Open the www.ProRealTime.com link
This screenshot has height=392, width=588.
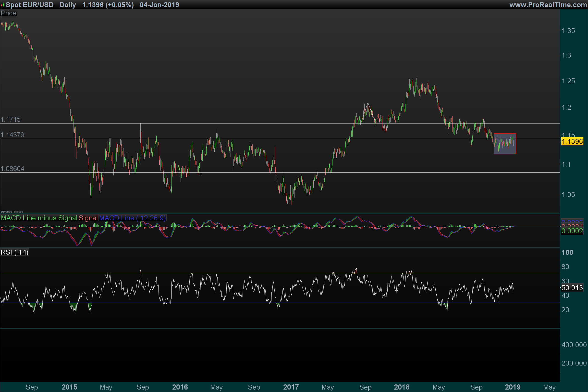(x=548, y=5)
